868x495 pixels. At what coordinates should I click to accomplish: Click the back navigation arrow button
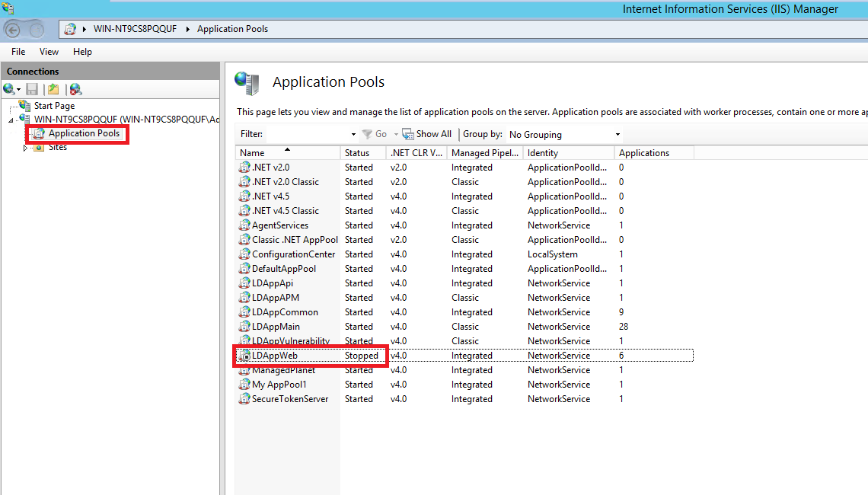(13, 30)
